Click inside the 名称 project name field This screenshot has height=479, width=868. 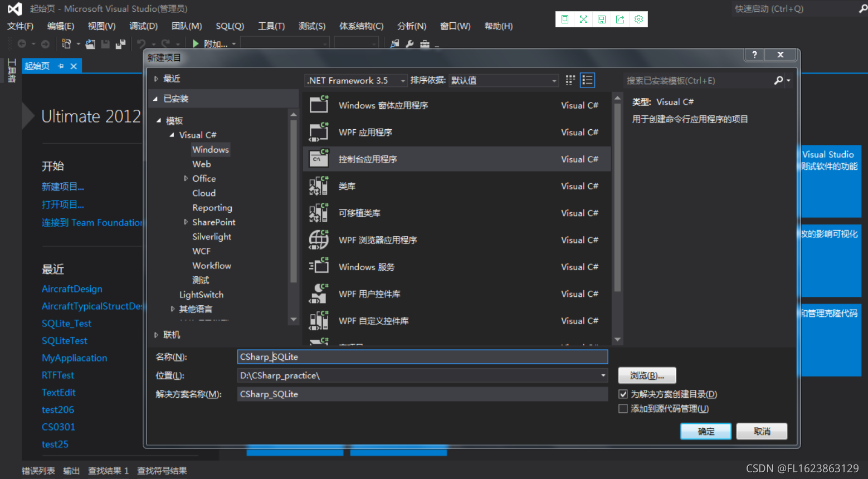click(x=422, y=356)
